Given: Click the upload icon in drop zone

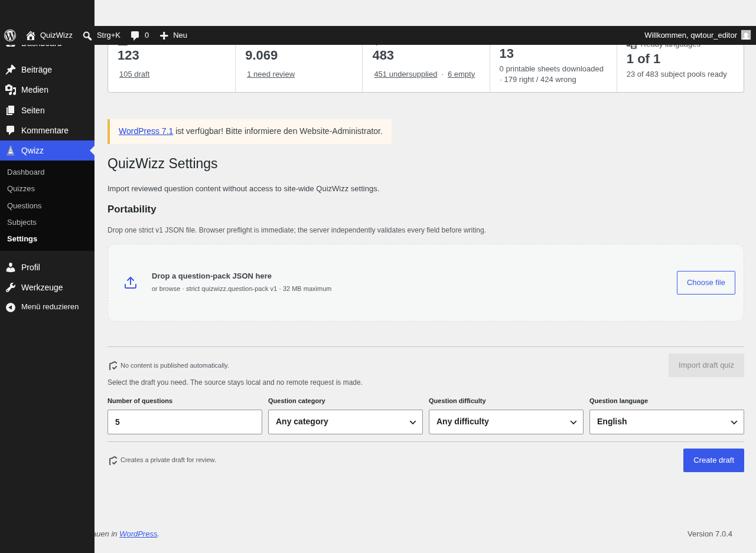Looking at the screenshot, I should pyautogui.click(x=131, y=283).
